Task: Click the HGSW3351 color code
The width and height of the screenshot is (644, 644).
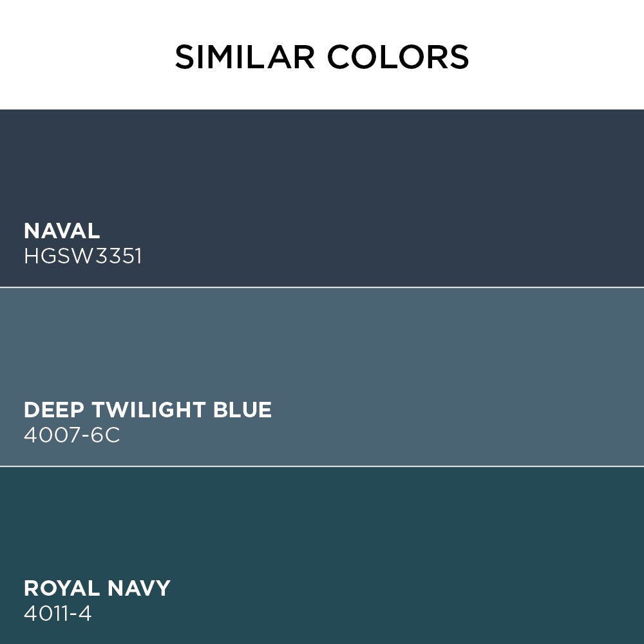Action: click(83, 256)
